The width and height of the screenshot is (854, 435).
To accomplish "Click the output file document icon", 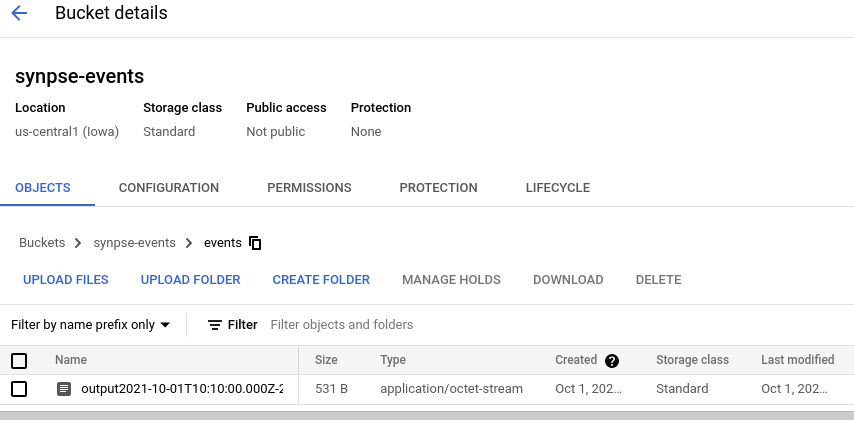I will 64,389.
